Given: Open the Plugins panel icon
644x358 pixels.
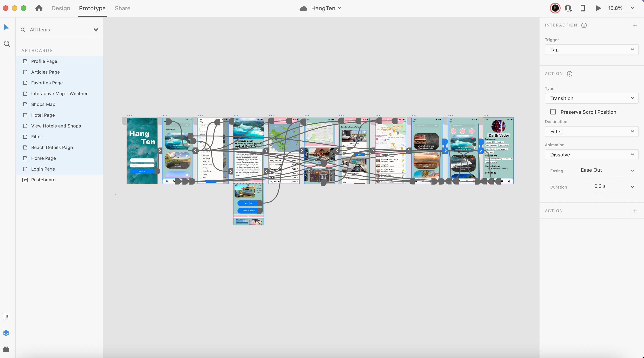Looking at the screenshot, I should (6, 349).
